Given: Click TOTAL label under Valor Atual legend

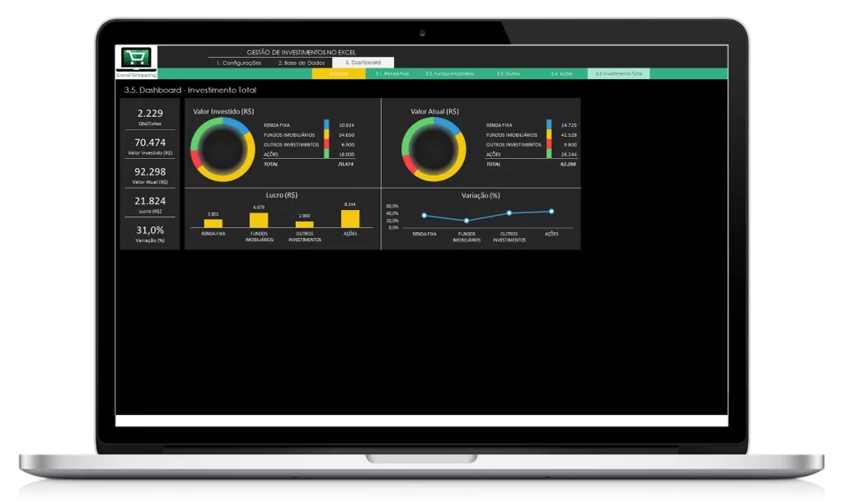Looking at the screenshot, I should point(493,164).
